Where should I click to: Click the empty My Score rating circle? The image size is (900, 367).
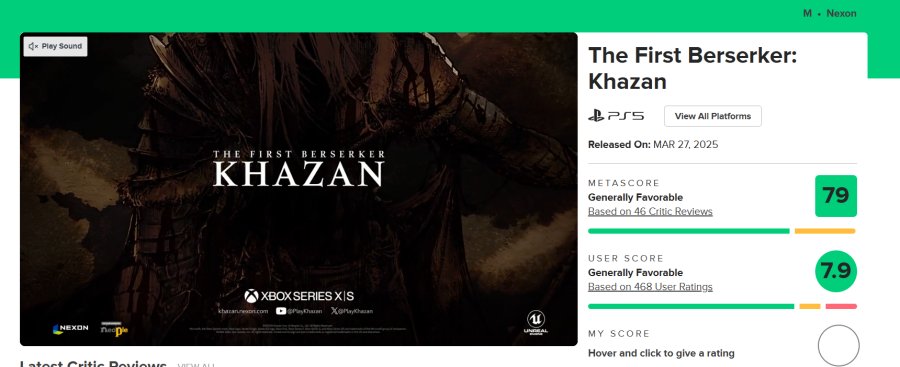838,345
